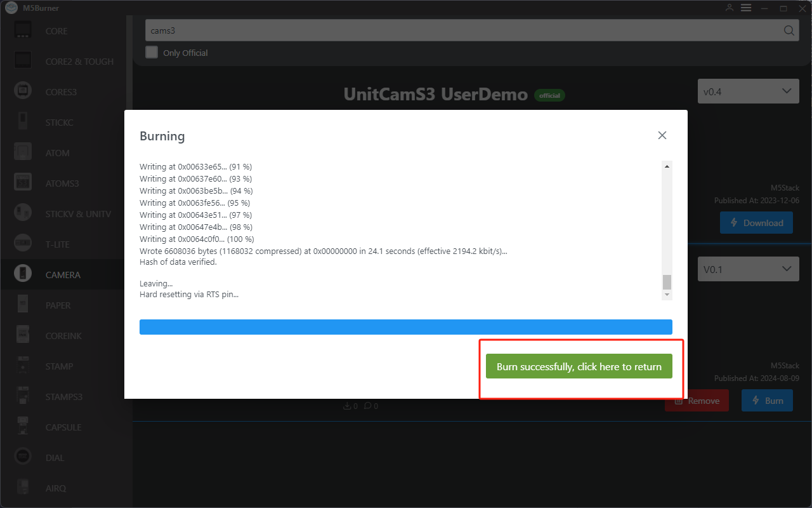Click the PAPER device icon
The width and height of the screenshot is (812, 508).
(x=23, y=304)
